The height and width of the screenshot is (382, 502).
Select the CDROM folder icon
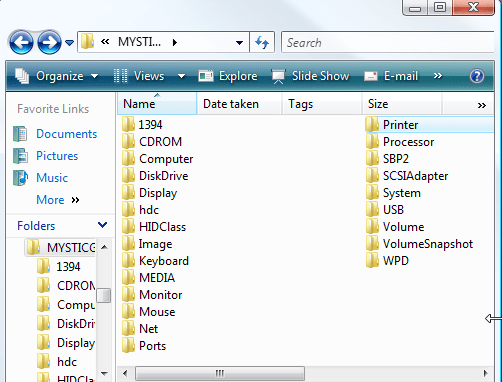[128, 141]
